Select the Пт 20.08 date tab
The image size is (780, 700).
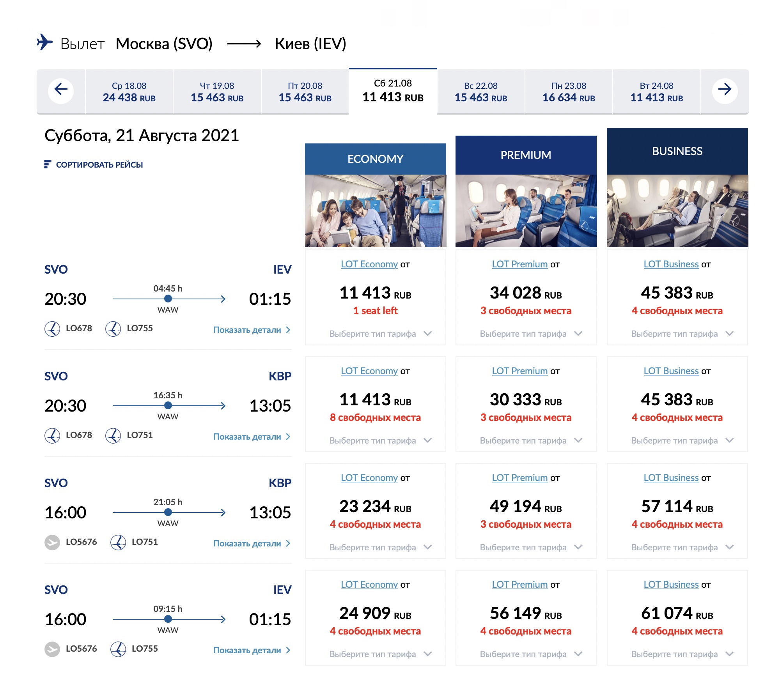click(305, 92)
